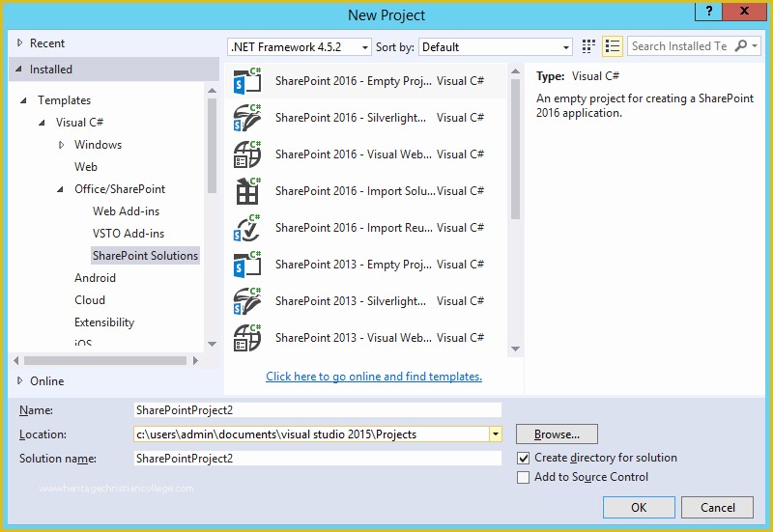
Task: Expand the Recent section
Action: pos(19,42)
